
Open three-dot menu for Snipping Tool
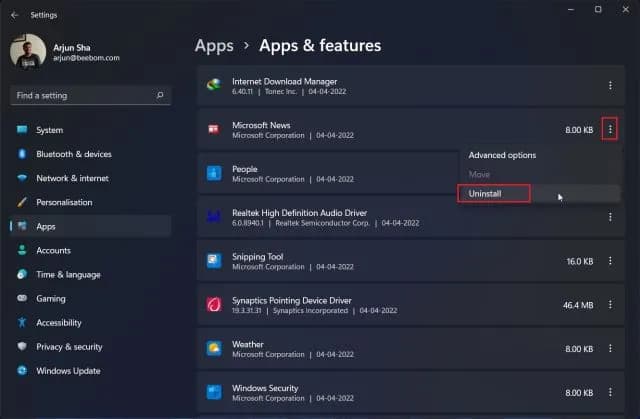610,260
